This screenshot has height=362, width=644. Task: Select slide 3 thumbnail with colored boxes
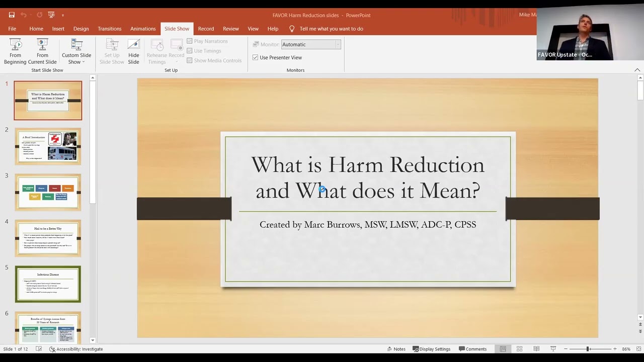pyautogui.click(x=48, y=192)
